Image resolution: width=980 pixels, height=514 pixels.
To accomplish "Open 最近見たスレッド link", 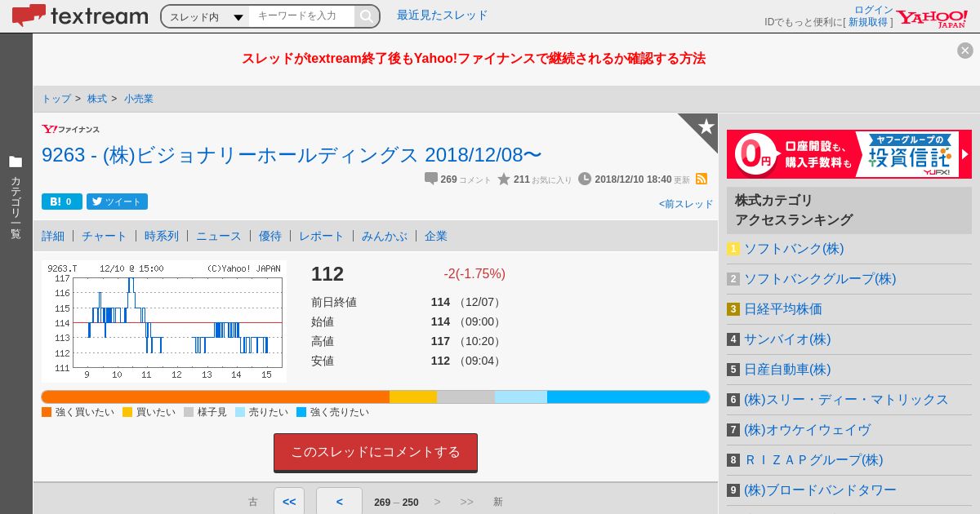I will pos(442,15).
